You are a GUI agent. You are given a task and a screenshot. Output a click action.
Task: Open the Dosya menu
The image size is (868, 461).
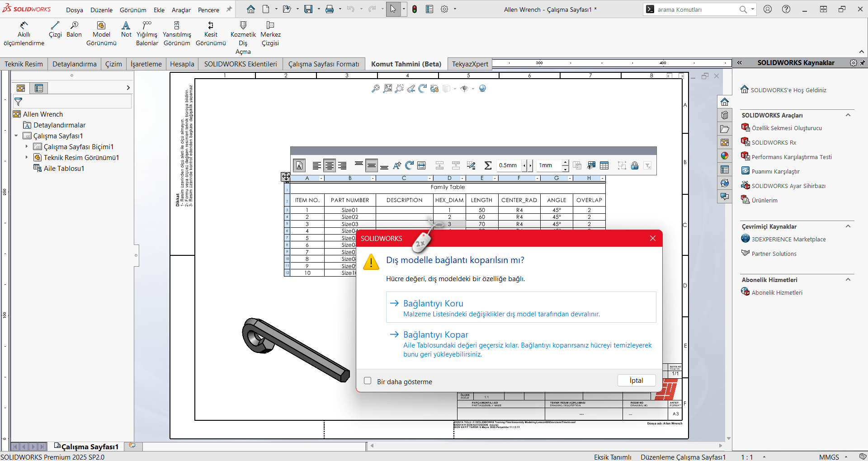(x=75, y=9)
